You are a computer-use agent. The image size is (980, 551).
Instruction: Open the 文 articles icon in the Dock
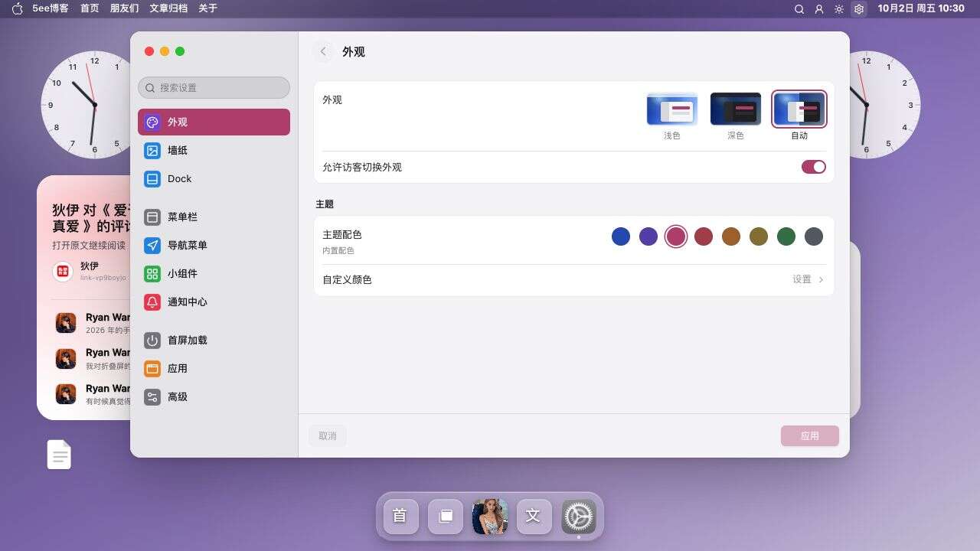point(534,516)
